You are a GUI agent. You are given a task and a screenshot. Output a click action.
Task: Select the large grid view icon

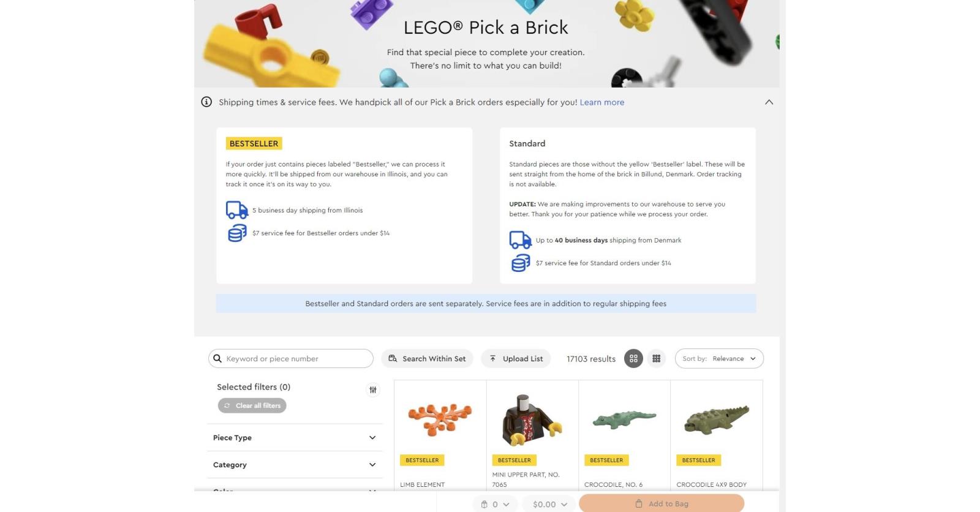(634, 358)
